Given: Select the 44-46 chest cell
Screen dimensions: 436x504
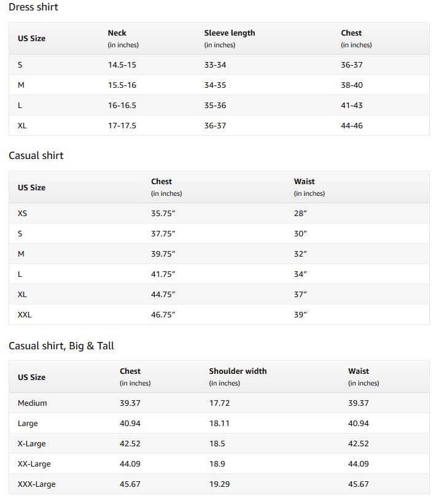Looking at the screenshot, I should point(352,125).
